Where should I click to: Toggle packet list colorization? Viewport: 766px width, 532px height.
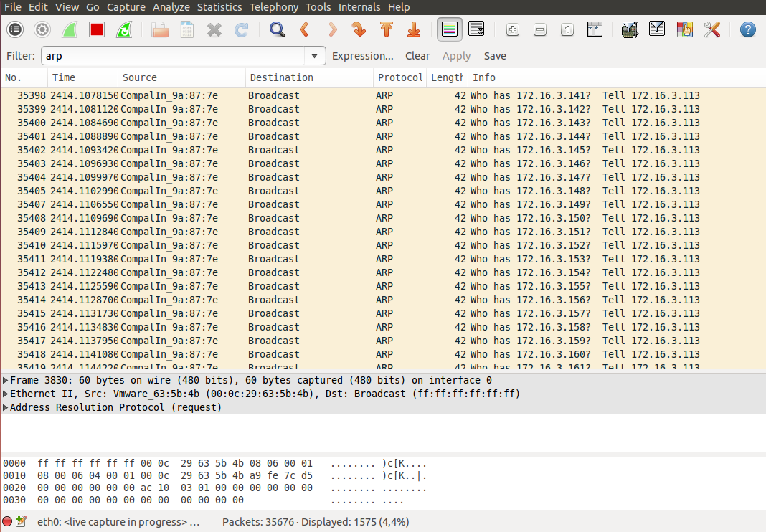tap(450, 29)
